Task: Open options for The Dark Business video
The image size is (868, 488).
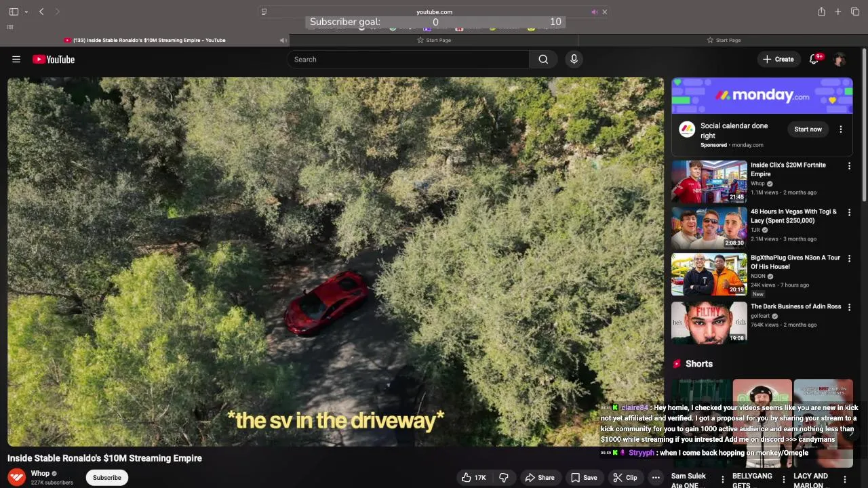Action: [849, 308]
